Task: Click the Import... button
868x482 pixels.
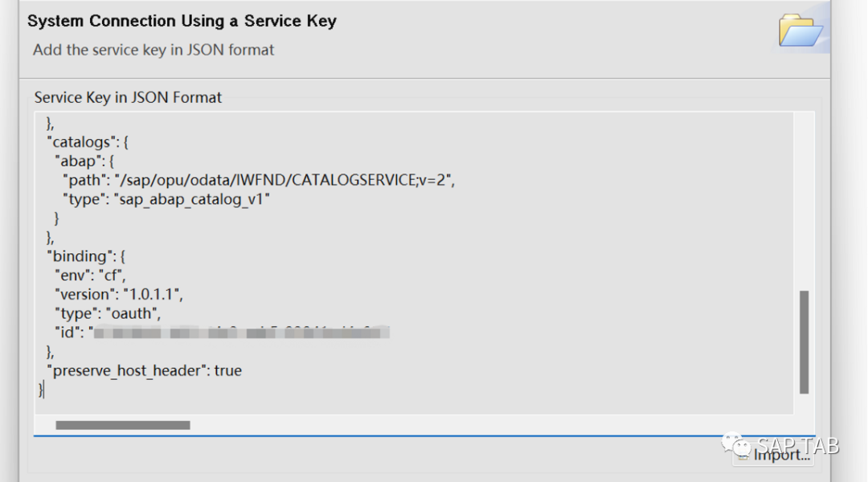Action: [x=773, y=455]
